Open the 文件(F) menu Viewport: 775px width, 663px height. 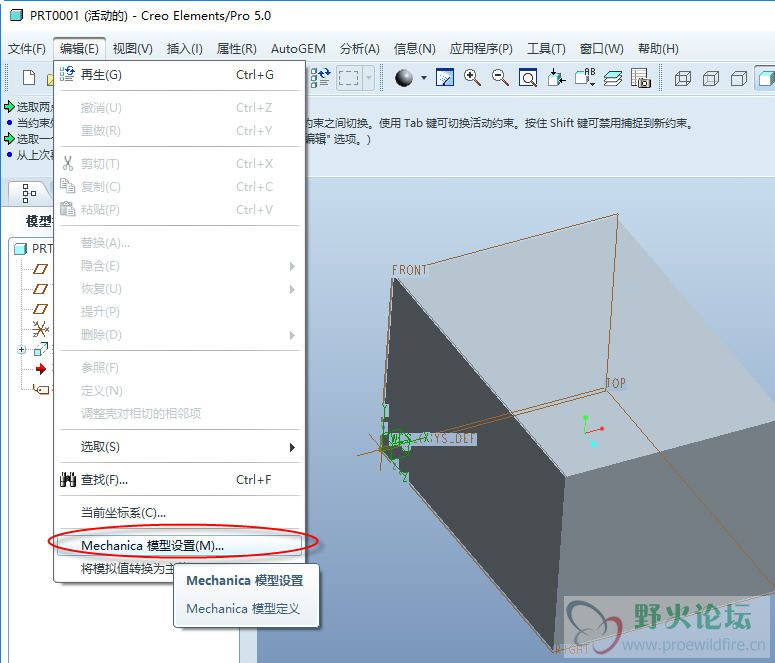[x=27, y=49]
